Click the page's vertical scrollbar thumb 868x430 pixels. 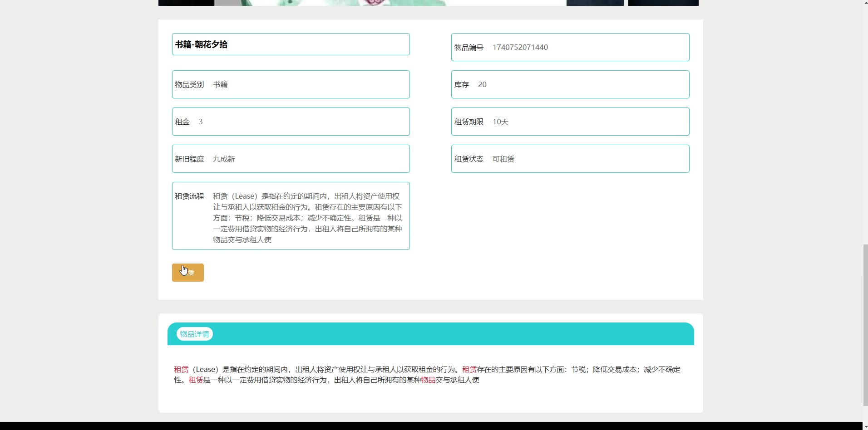point(865,325)
